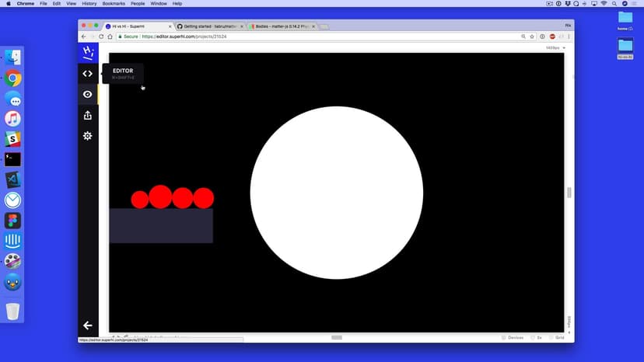Screen dimensions: 644x362
Task: Open the Bookmarks menu in menu bar
Action: 113,4
